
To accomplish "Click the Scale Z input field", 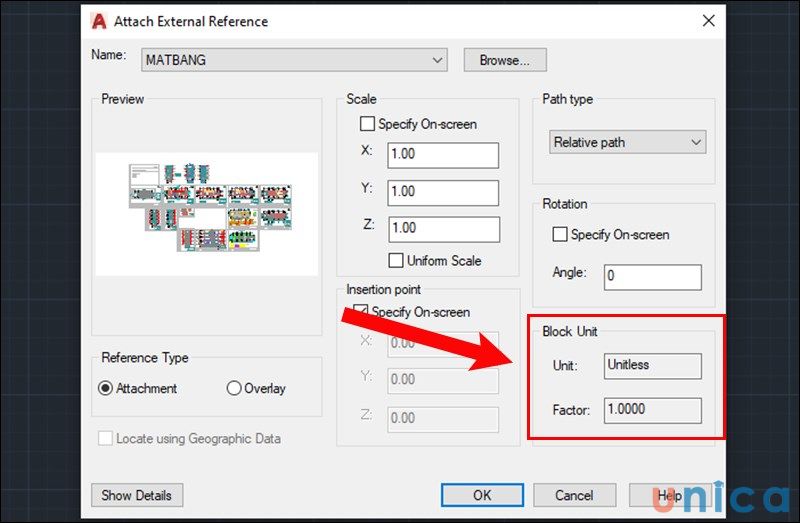I will (x=444, y=229).
